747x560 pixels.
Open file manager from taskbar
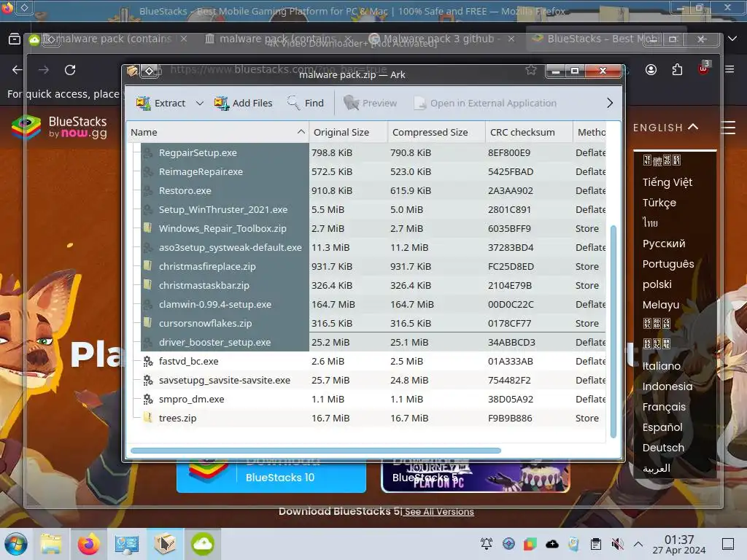click(x=51, y=544)
